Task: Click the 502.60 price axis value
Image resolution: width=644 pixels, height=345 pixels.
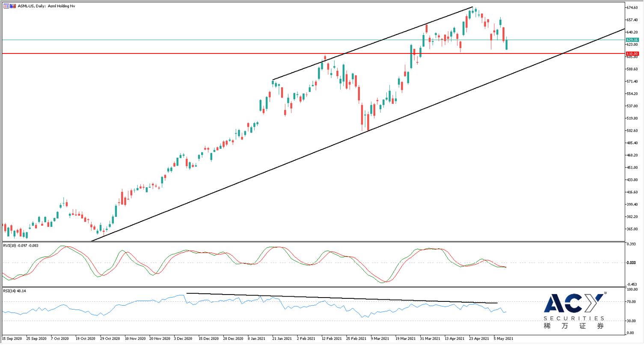Action: pyautogui.click(x=632, y=131)
